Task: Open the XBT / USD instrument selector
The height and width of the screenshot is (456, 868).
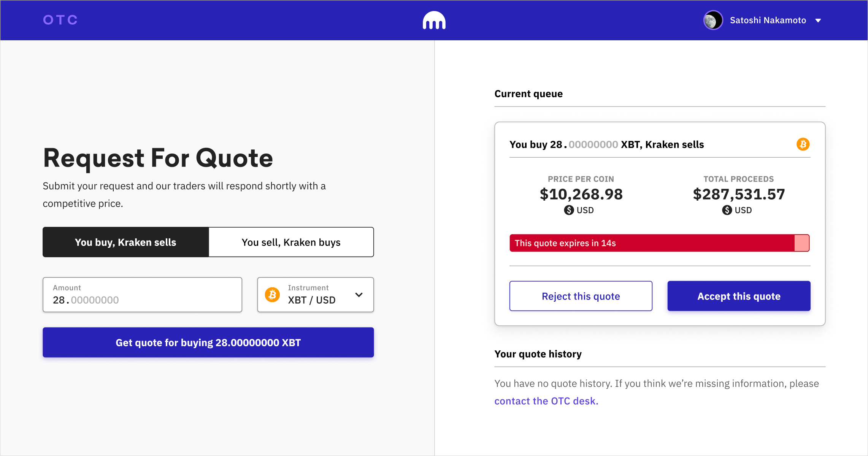Action: [316, 294]
